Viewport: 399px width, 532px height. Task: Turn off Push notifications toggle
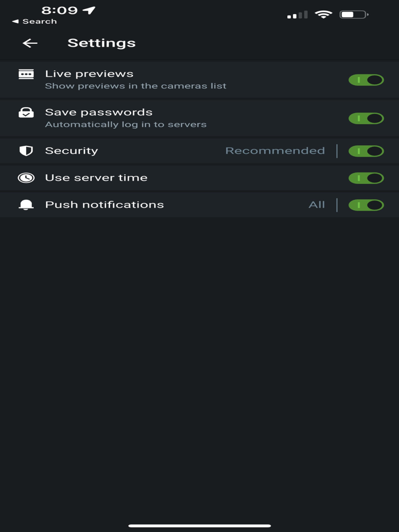(366, 204)
